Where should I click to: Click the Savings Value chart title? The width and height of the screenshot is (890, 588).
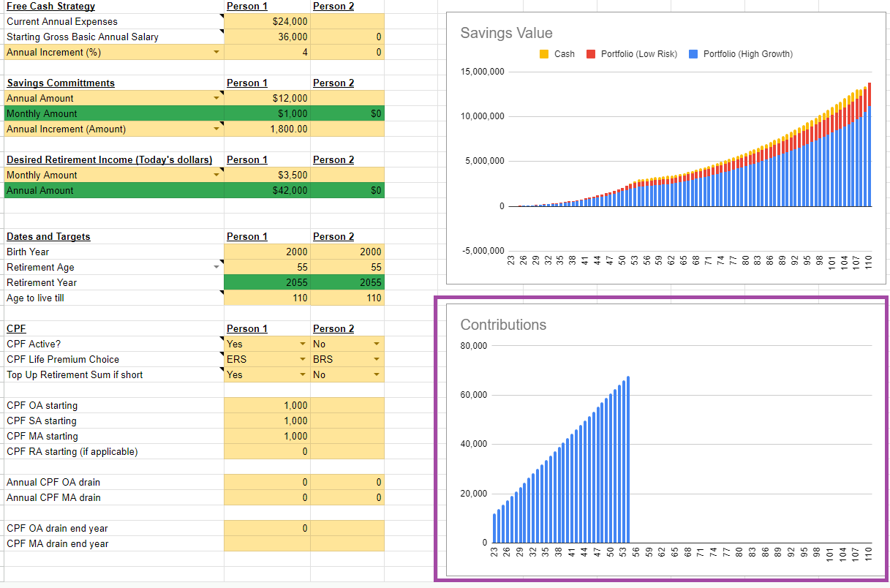[506, 34]
